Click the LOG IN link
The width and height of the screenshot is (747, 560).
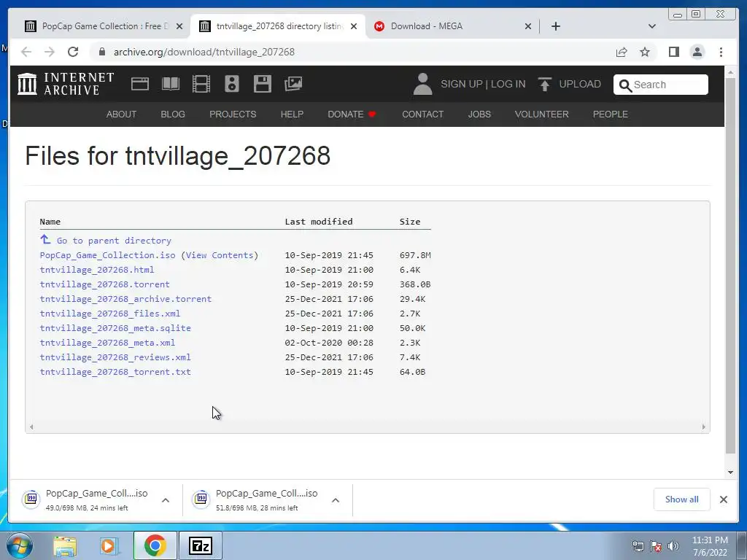pos(508,84)
